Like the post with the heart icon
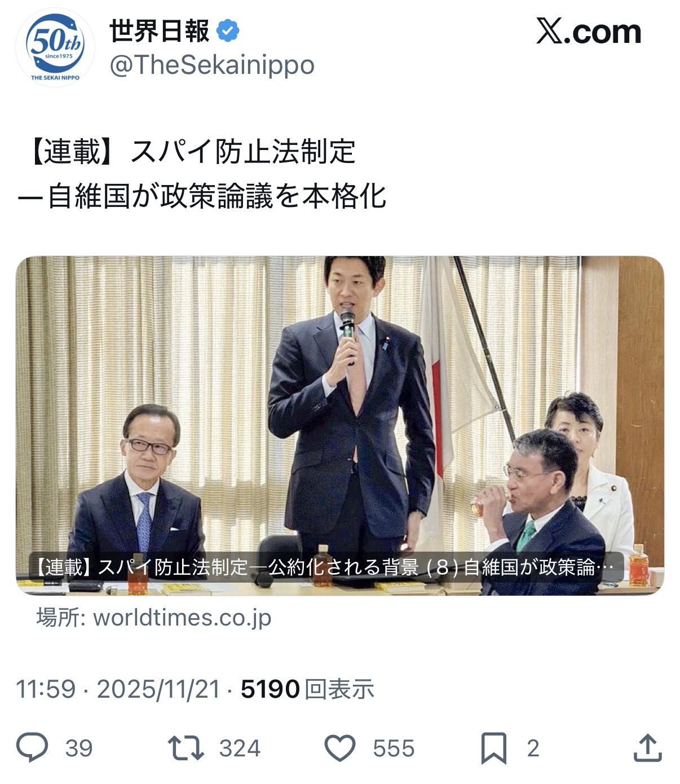Viewport: 680px width, 784px height. [x=340, y=748]
